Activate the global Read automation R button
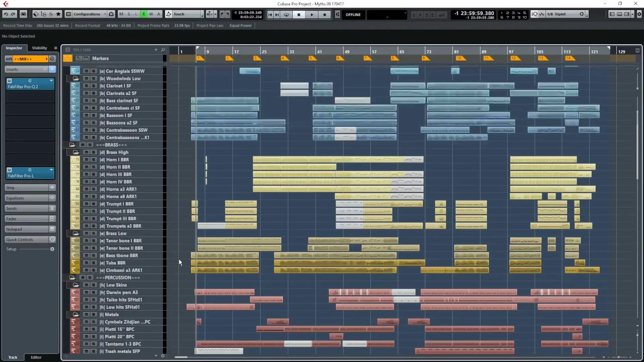Screen dimensions: 644x362 click(x=143, y=14)
